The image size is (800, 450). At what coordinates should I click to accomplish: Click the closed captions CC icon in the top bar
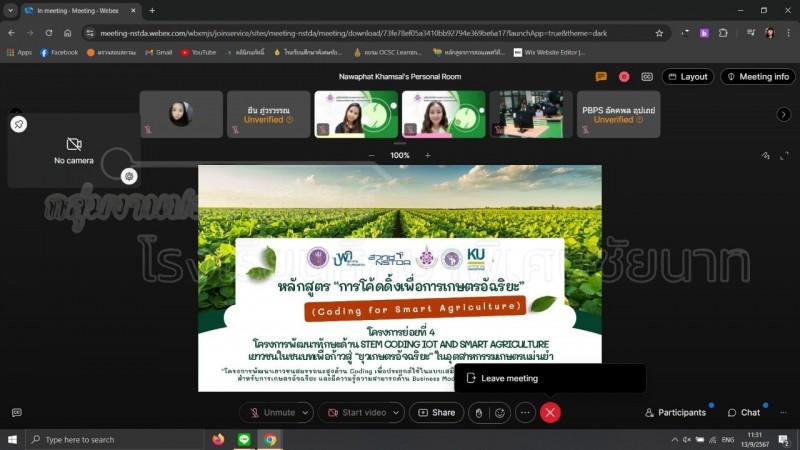point(647,77)
